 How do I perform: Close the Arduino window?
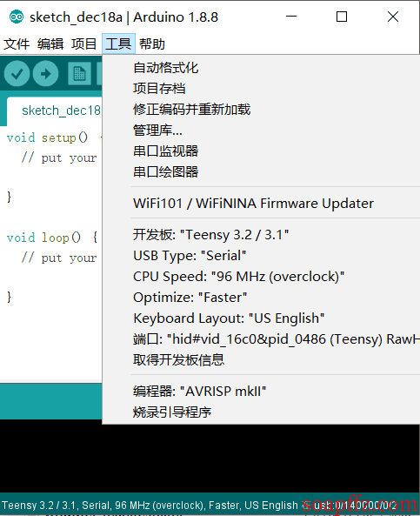point(393,17)
